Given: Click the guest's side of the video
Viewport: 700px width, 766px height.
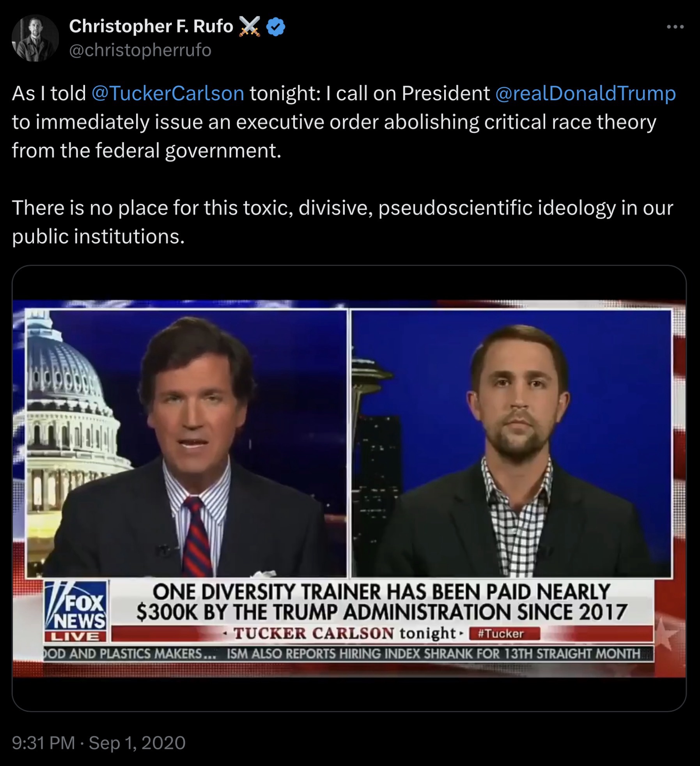Looking at the screenshot, I should click(x=512, y=443).
